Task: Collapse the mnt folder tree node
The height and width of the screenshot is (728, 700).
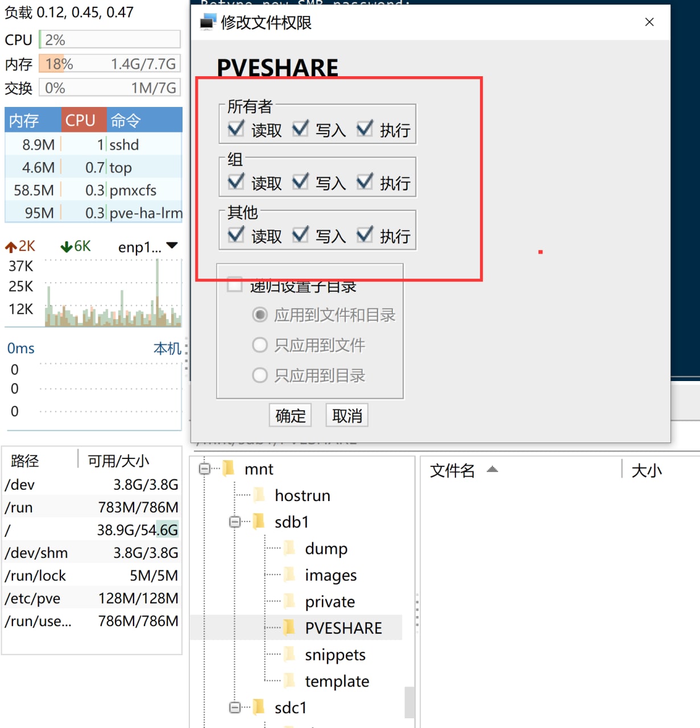Action: (205, 469)
